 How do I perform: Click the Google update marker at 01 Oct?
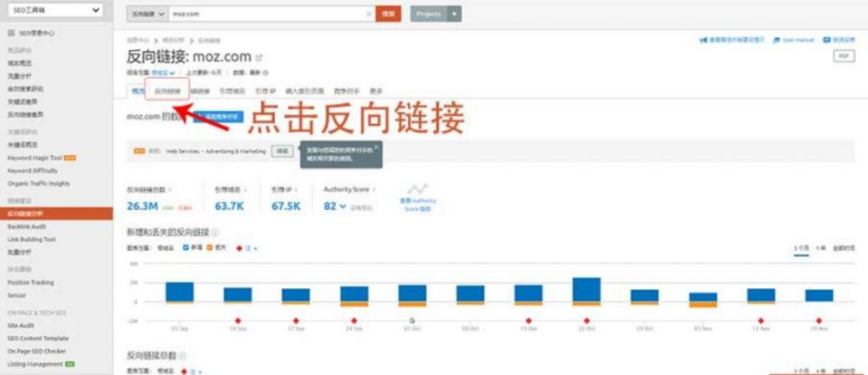(x=411, y=321)
